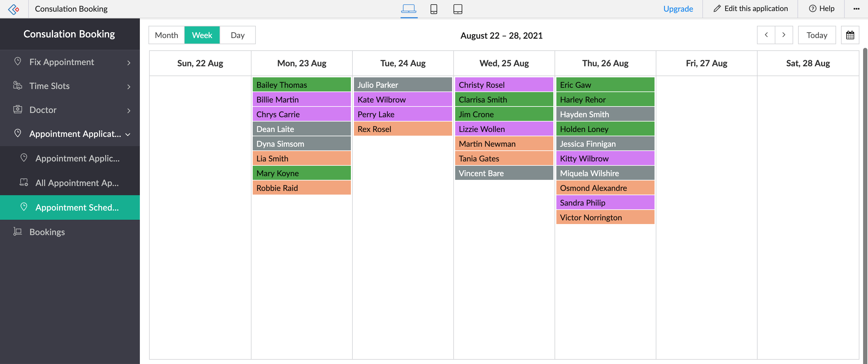The image size is (868, 364).
Task: Click the Appointment Applic... sub-item pin icon
Action: [x=24, y=158]
